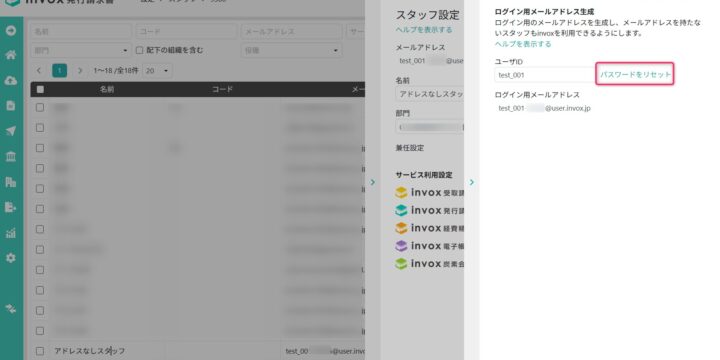Open the 役職 filter dropdown
The height and width of the screenshot is (360, 720).
pyautogui.click(x=292, y=50)
